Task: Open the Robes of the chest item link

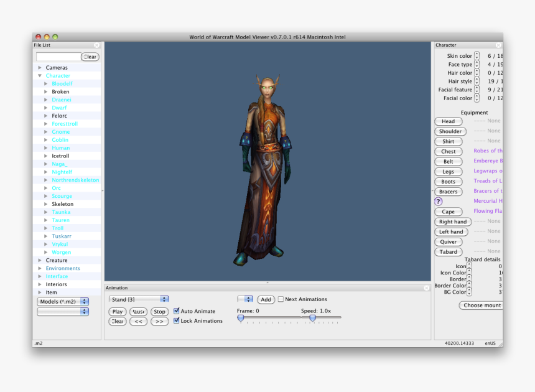Action: [488, 151]
